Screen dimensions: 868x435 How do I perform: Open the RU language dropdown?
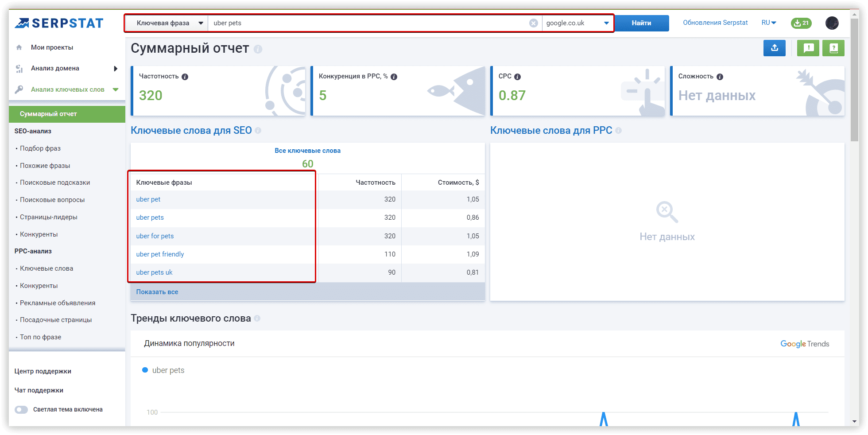click(x=769, y=23)
